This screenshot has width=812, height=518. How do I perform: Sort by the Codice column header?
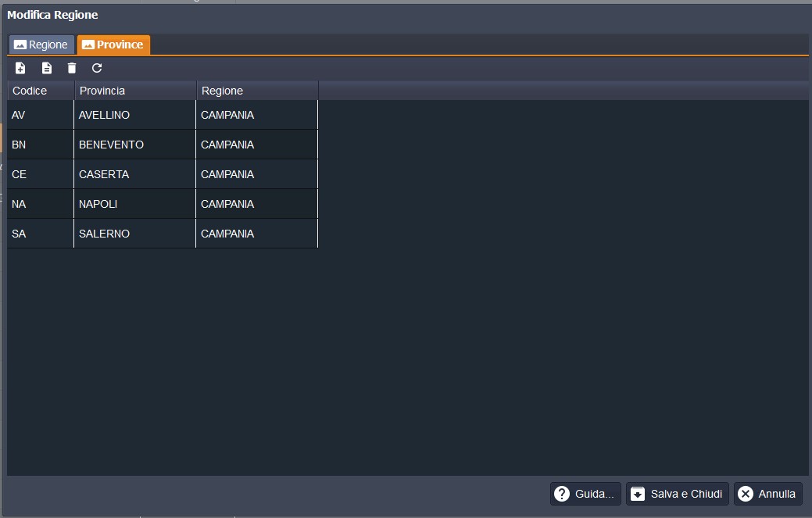(41, 91)
